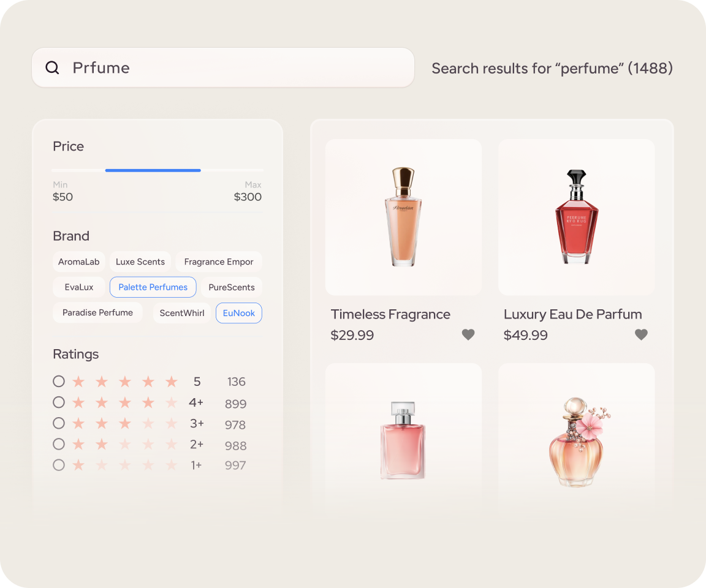Pick the 1+ star rating radio
Image resolution: width=706 pixels, height=588 pixels.
click(x=59, y=465)
